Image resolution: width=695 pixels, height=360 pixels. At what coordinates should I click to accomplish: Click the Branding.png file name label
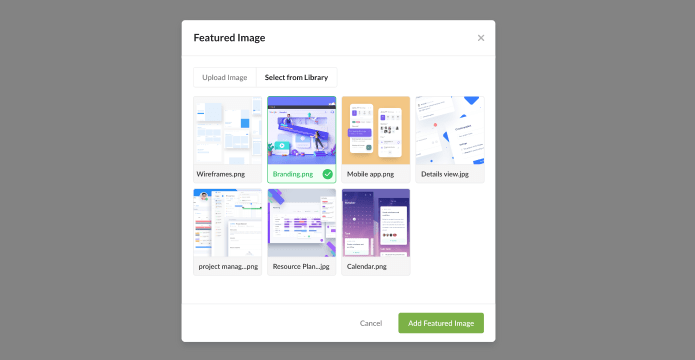click(293, 174)
